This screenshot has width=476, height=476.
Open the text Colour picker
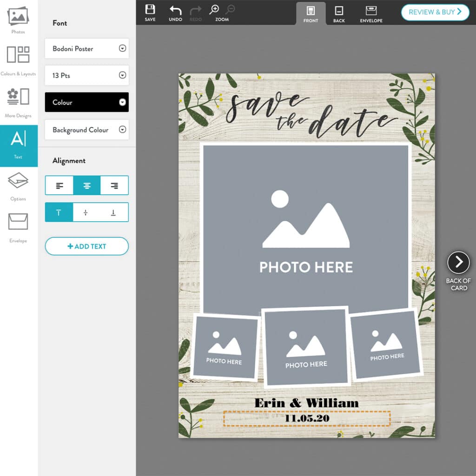coord(86,102)
